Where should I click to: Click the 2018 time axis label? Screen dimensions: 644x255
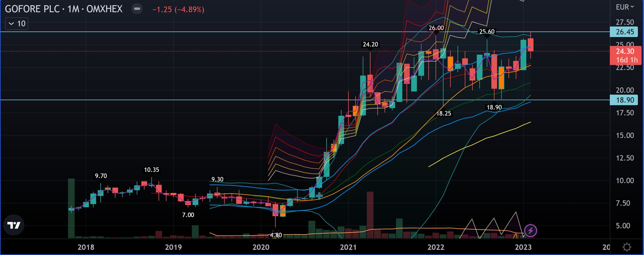(86, 247)
